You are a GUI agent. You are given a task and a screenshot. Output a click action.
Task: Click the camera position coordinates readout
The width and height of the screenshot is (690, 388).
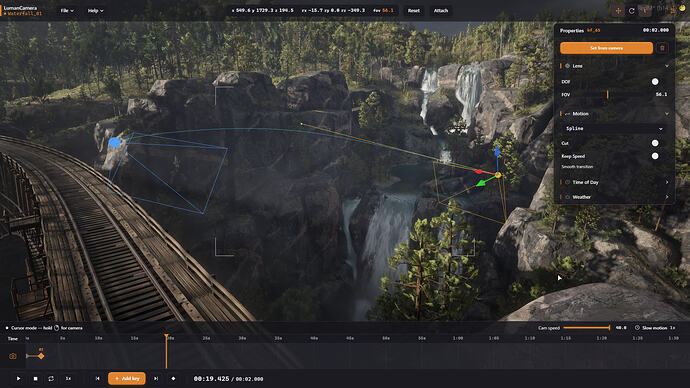tap(262, 10)
